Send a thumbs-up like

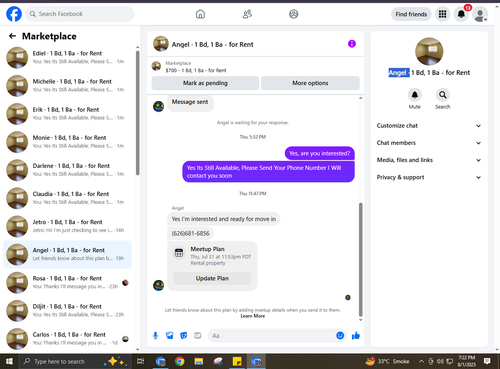356,336
